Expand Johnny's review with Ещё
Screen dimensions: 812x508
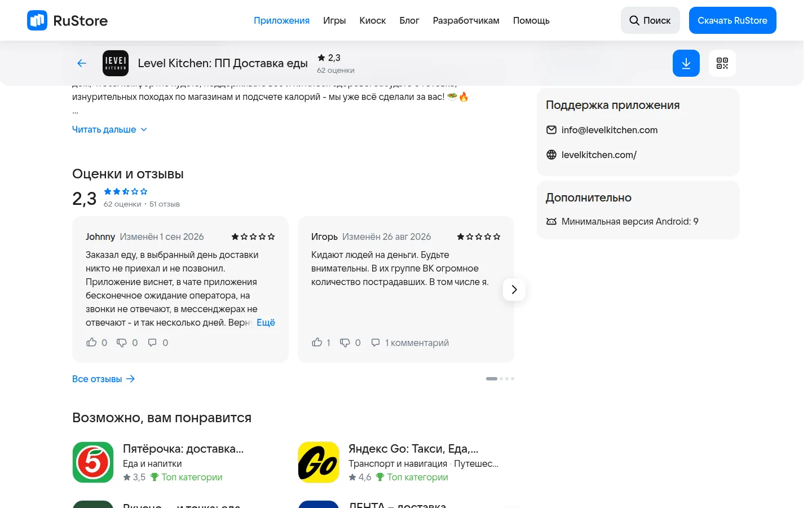point(266,322)
